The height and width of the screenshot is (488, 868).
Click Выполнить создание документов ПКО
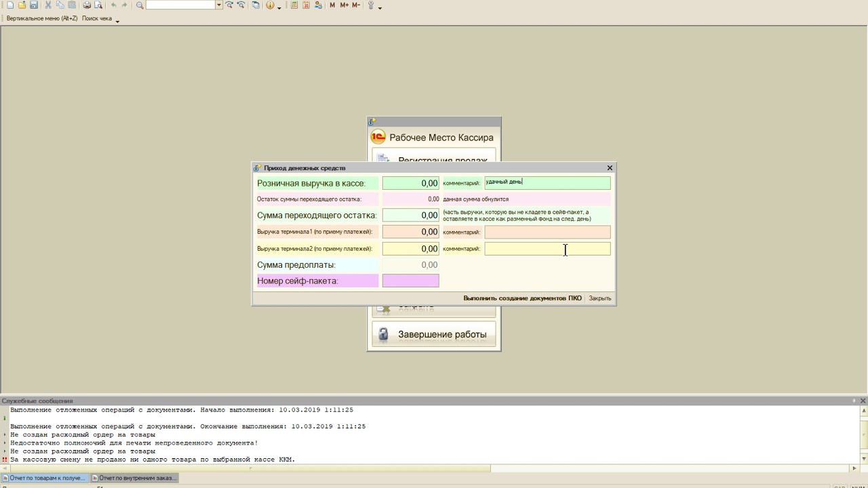[x=522, y=298]
